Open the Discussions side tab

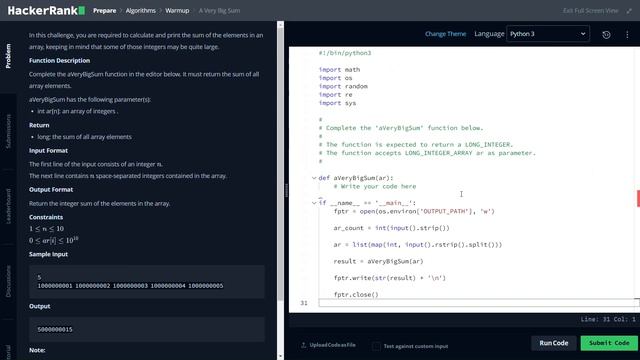[8, 281]
